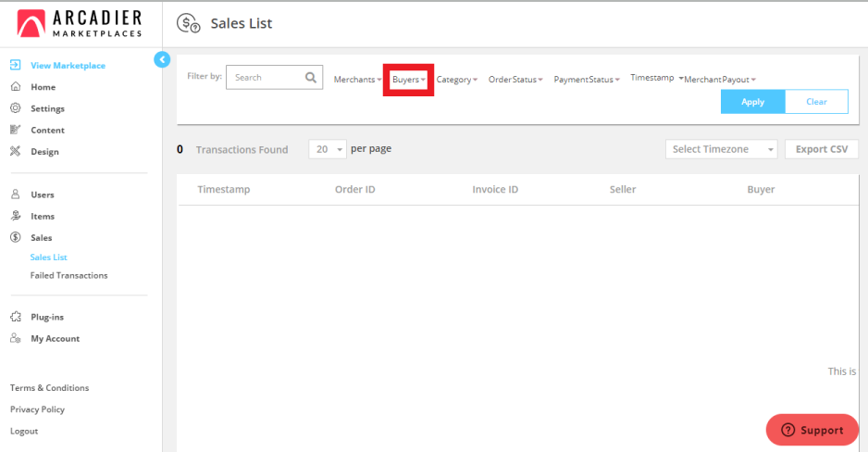
Task: Open Category filter dropdown
Action: pos(457,80)
